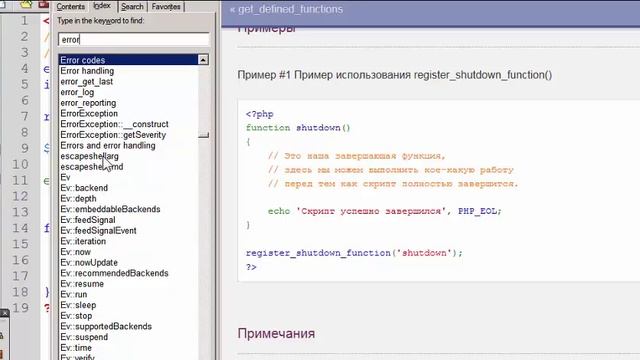Viewport: 640px width, 360px height.
Task: Click register_shutdown_function('shutdown') code line
Action: [354, 253]
